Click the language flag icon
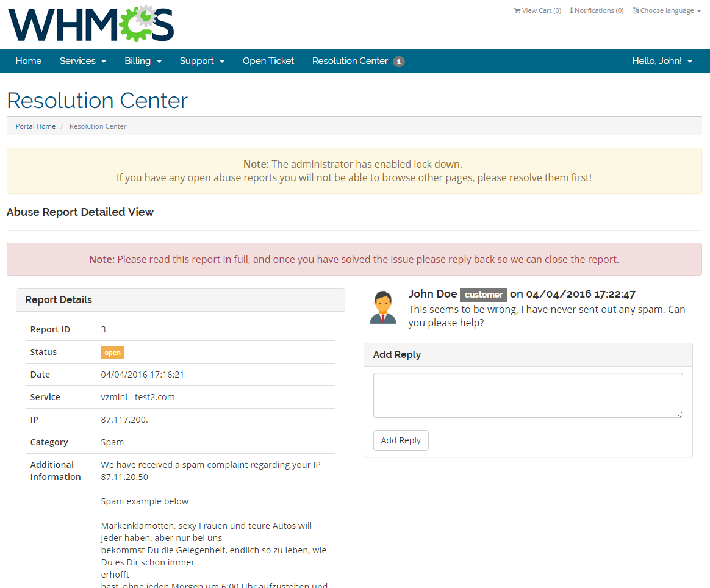The width and height of the screenshot is (710, 588). pos(636,10)
